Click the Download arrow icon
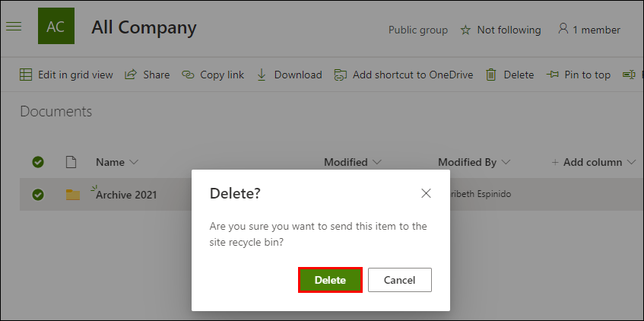The height and width of the screenshot is (321, 644). click(x=262, y=75)
